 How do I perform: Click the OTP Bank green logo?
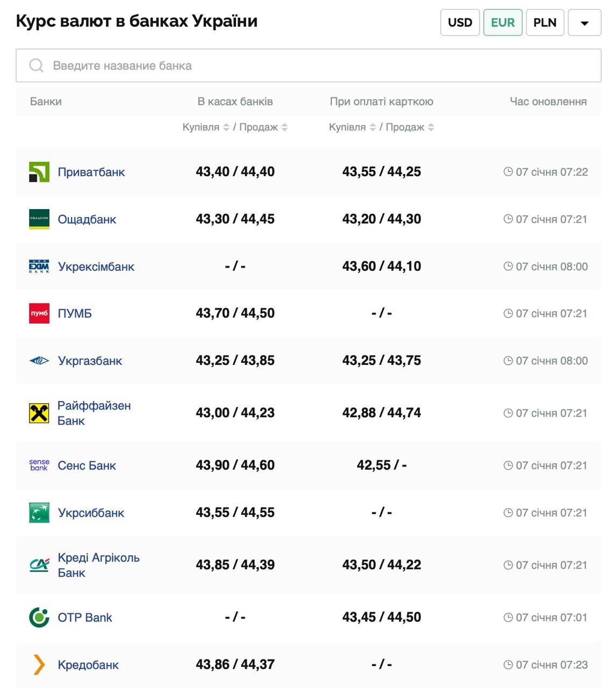39,618
